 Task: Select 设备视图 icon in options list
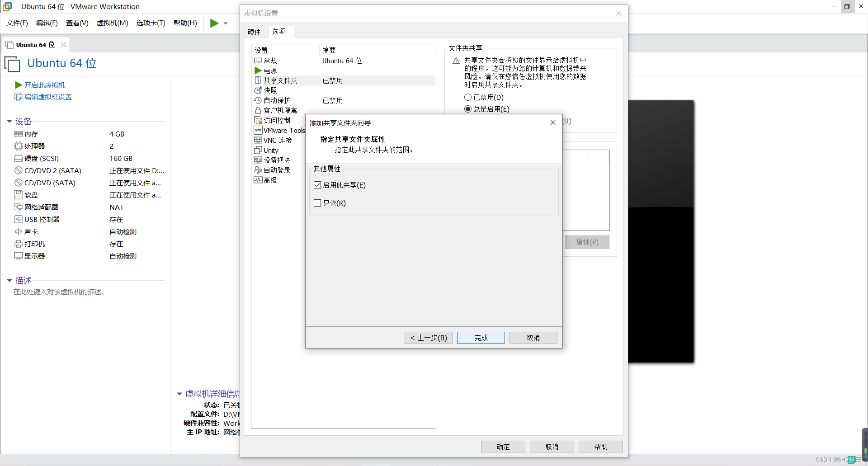coord(258,160)
